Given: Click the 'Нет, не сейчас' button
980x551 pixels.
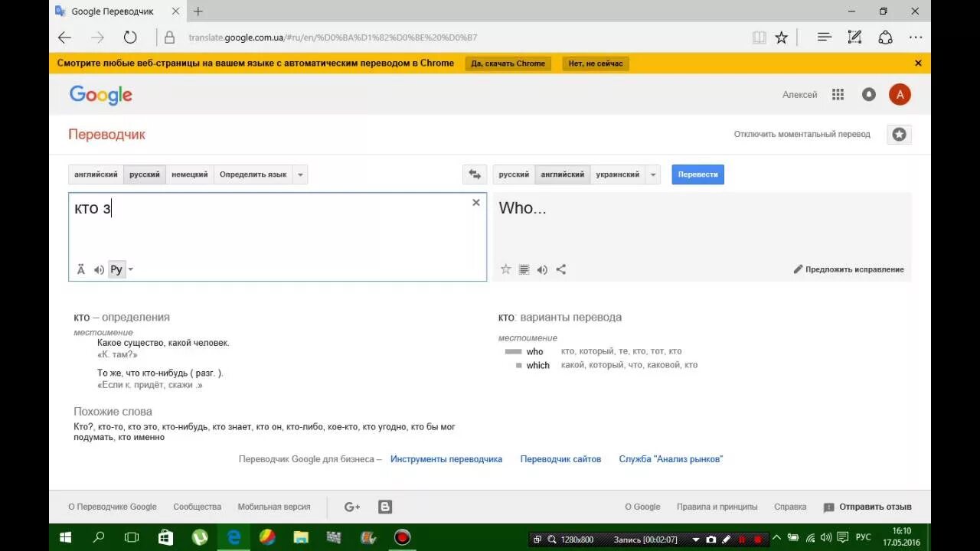Looking at the screenshot, I should pyautogui.click(x=596, y=64).
